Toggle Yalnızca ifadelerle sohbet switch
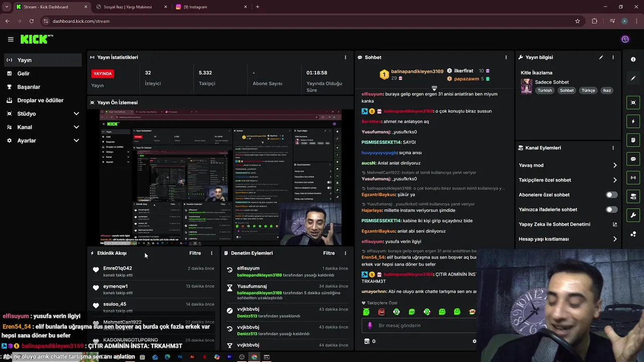The width and height of the screenshot is (644, 362). click(x=611, y=209)
